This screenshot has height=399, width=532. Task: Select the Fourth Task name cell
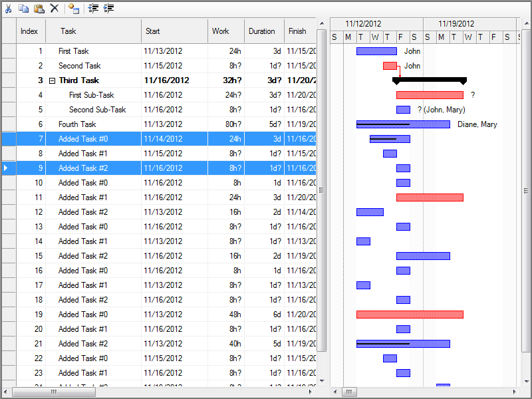[x=93, y=124]
